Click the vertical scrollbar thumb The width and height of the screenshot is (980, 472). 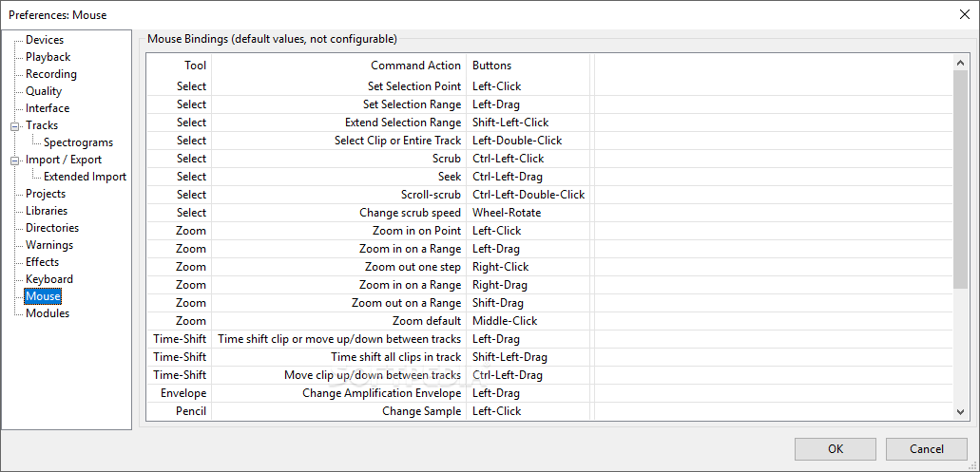click(x=961, y=179)
